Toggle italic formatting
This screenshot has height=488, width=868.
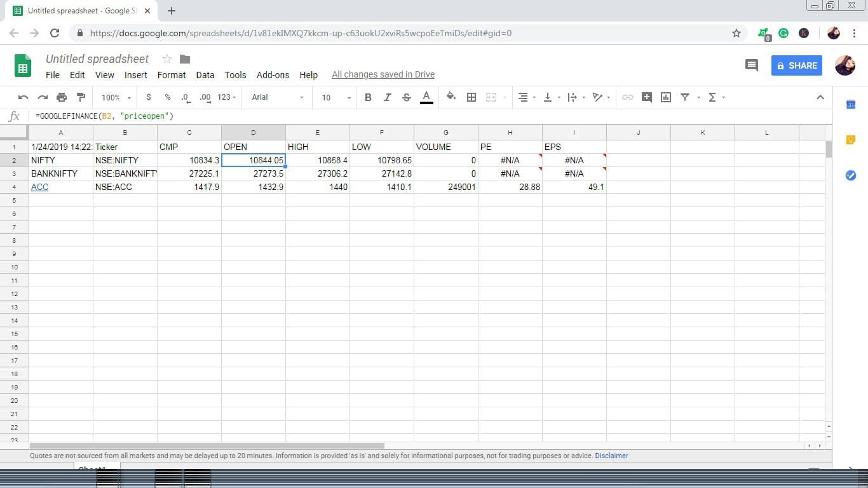click(x=387, y=97)
